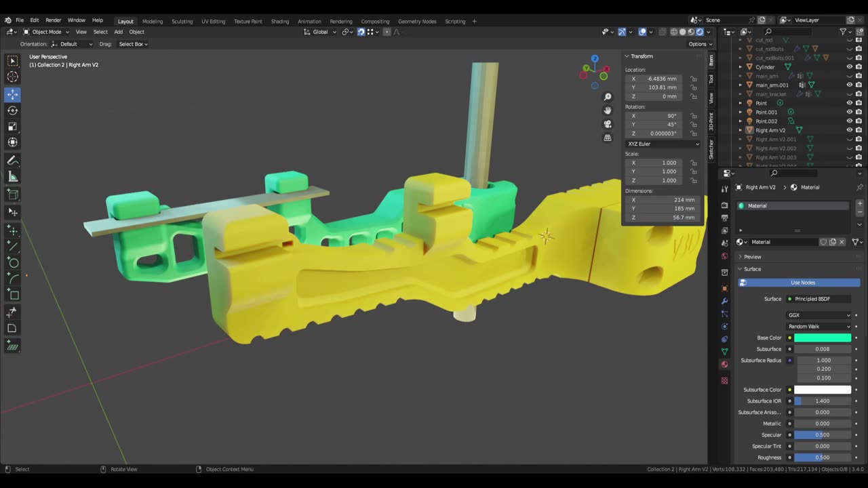
Task: Open the Physics properties tab
Action: pyautogui.click(x=724, y=326)
